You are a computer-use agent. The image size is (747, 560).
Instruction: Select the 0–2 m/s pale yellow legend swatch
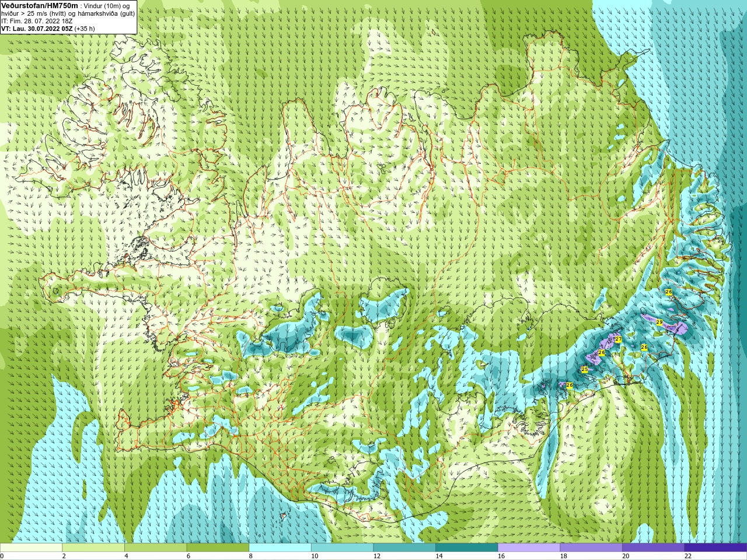pos(31,548)
